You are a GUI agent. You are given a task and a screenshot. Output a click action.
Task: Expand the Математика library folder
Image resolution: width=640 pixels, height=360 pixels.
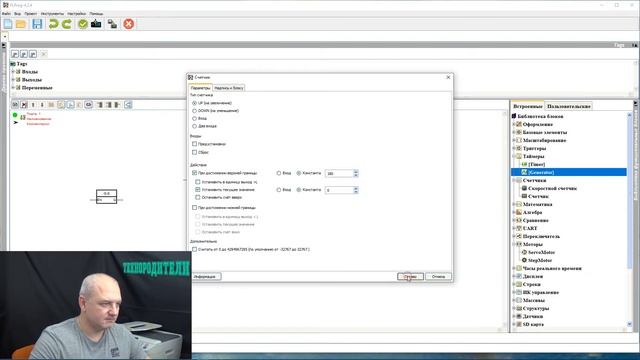(x=514, y=204)
